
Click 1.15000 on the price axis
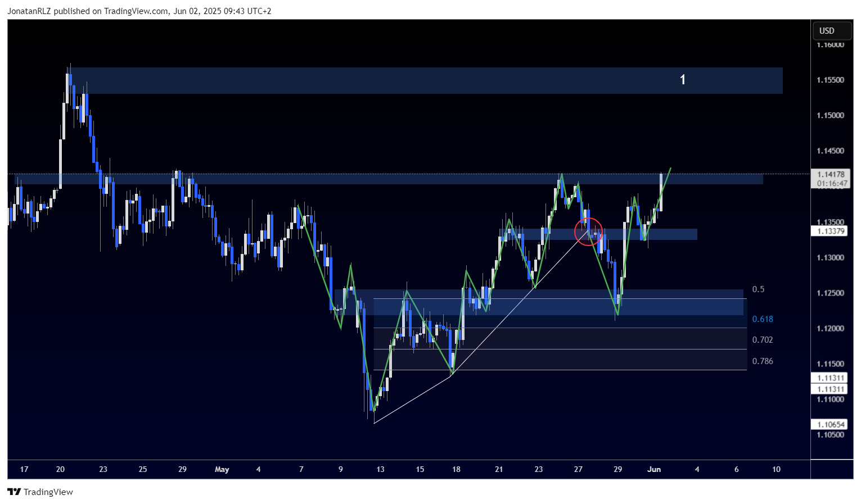click(x=831, y=115)
